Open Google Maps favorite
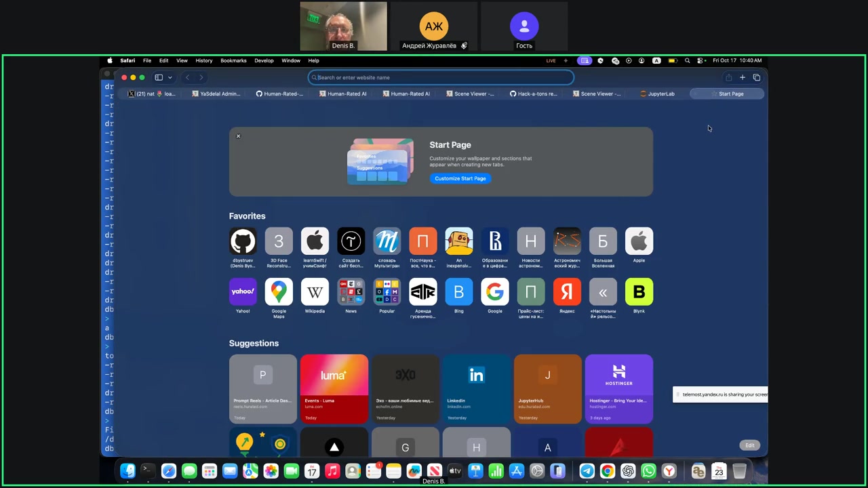The height and width of the screenshot is (488, 868). [x=279, y=292]
